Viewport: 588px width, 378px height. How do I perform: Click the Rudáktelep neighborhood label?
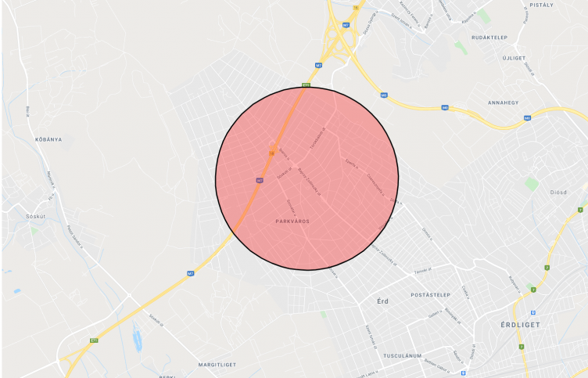pos(489,38)
